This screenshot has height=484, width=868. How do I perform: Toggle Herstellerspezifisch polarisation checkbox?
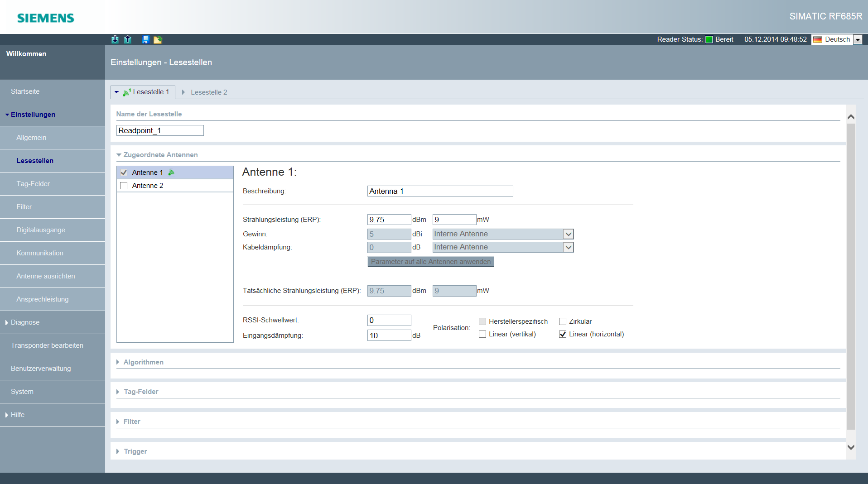(x=482, y=321)
